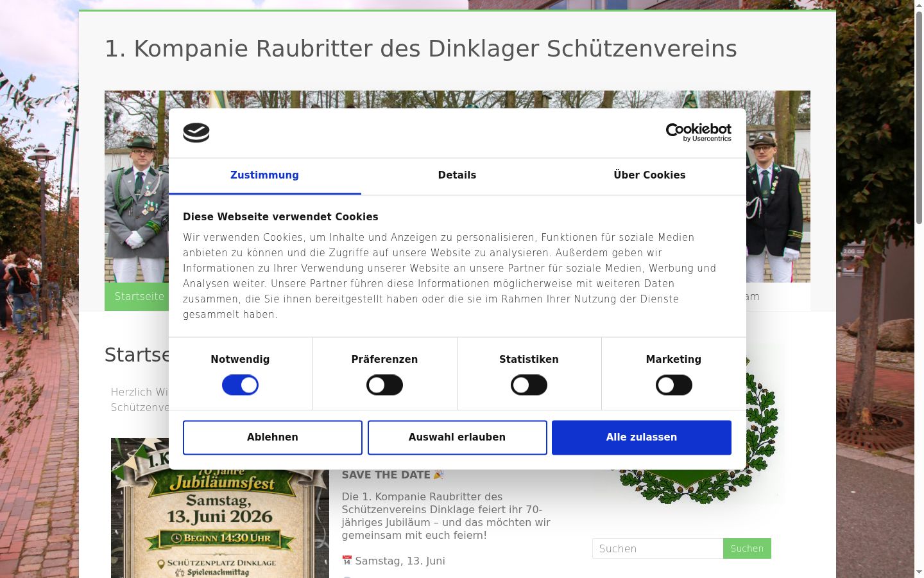Click the calendar icon before Samstag, 13. Juni

347,561
